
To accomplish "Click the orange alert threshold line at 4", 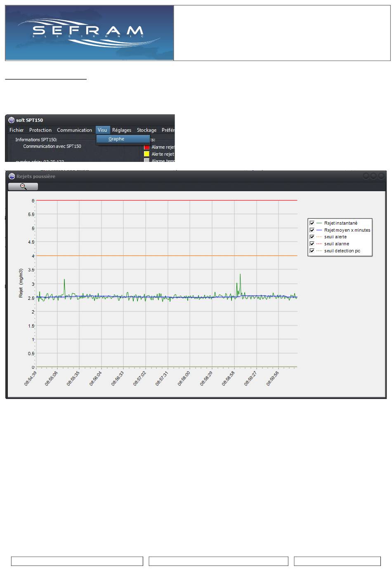I will pos(167,256).
